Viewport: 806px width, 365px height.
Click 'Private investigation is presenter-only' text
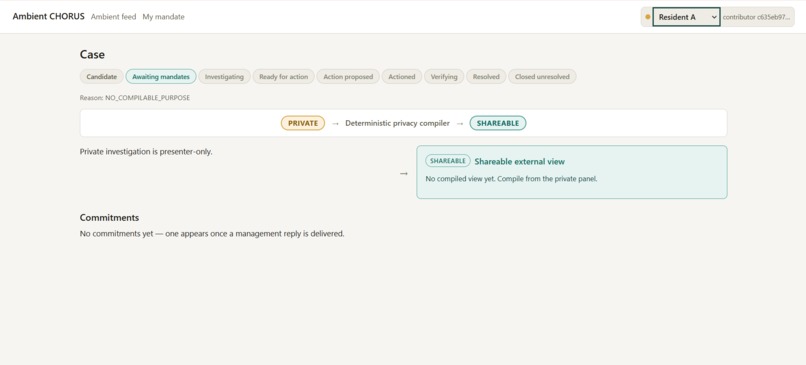point(146,152)
